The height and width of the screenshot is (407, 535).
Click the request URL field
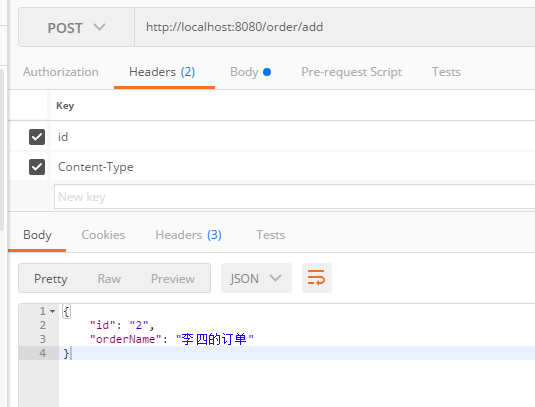(x=335, y=27)
